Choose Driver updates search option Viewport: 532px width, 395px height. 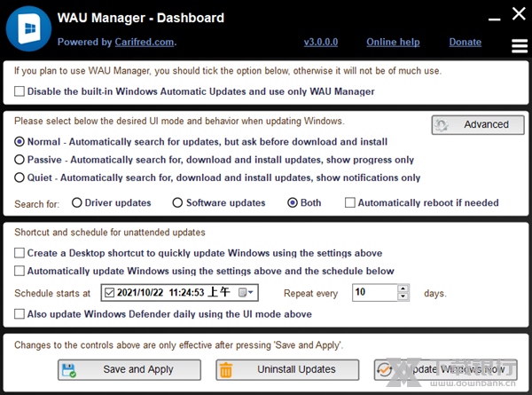click(x=77, y=203)
